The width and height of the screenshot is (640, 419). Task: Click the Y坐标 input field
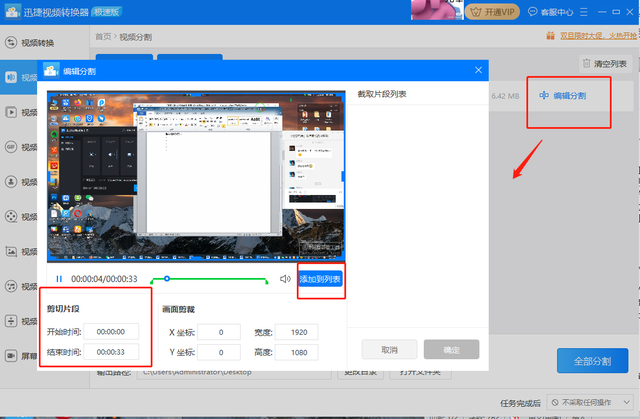(x=219, y=352)
